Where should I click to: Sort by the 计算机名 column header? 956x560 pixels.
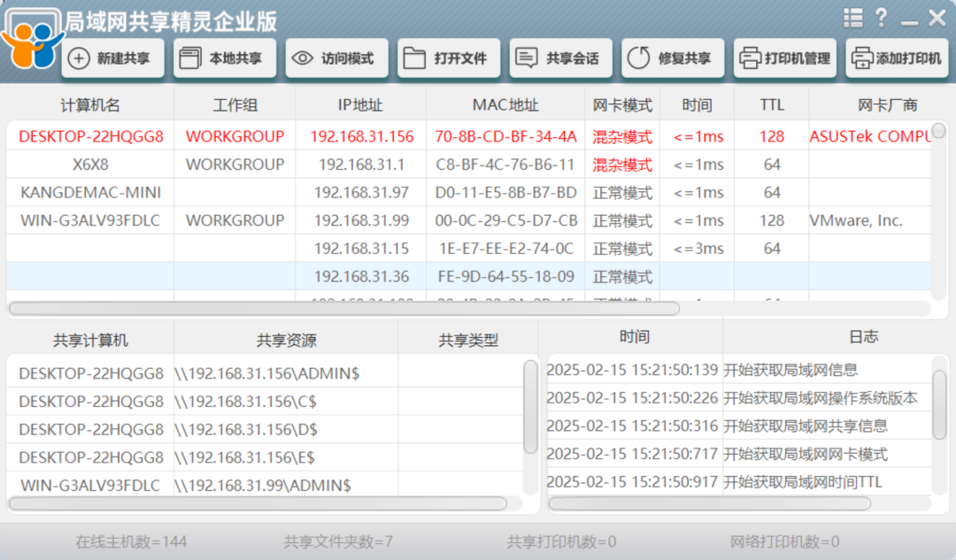point(89,104)
